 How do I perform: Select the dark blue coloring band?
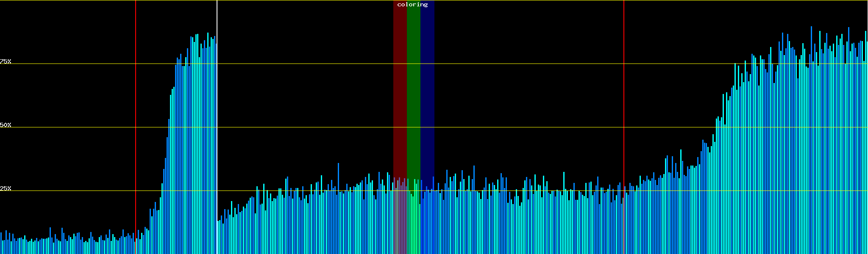tap(427, 85)
